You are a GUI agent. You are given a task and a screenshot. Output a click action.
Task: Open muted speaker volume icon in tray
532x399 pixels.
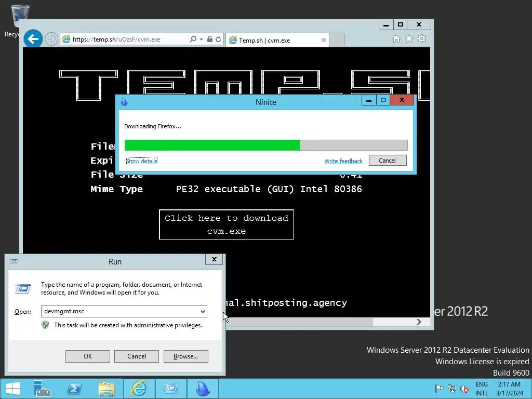464,389
